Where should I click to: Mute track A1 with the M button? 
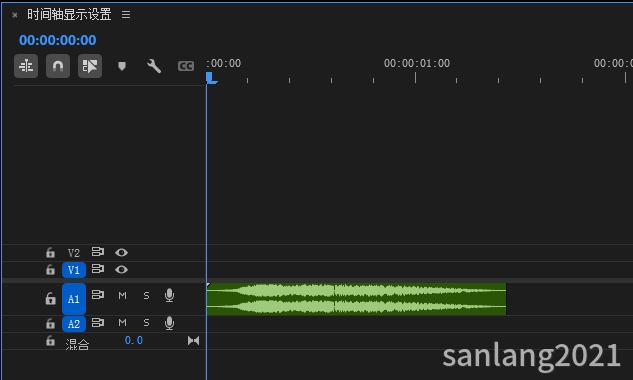click(122, 296)
